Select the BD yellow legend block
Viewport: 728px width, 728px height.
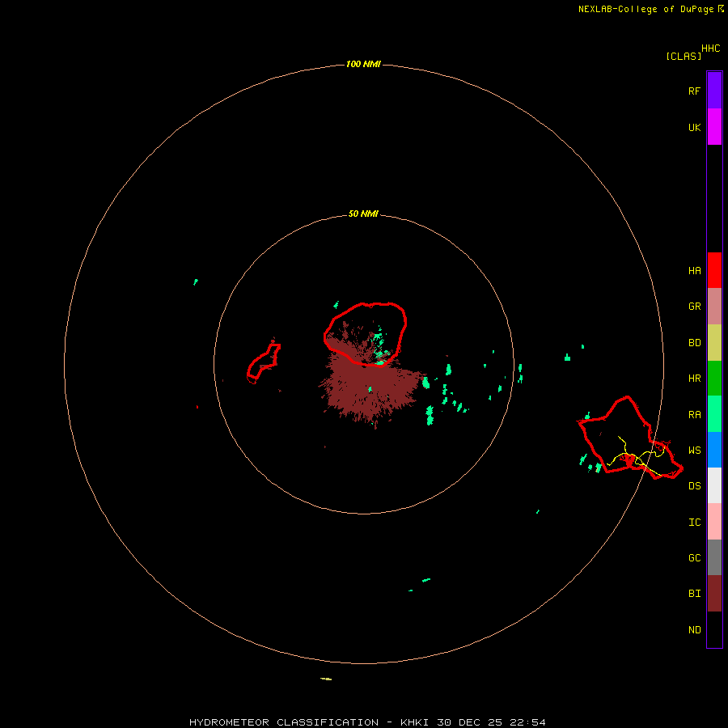pos(714,343)
